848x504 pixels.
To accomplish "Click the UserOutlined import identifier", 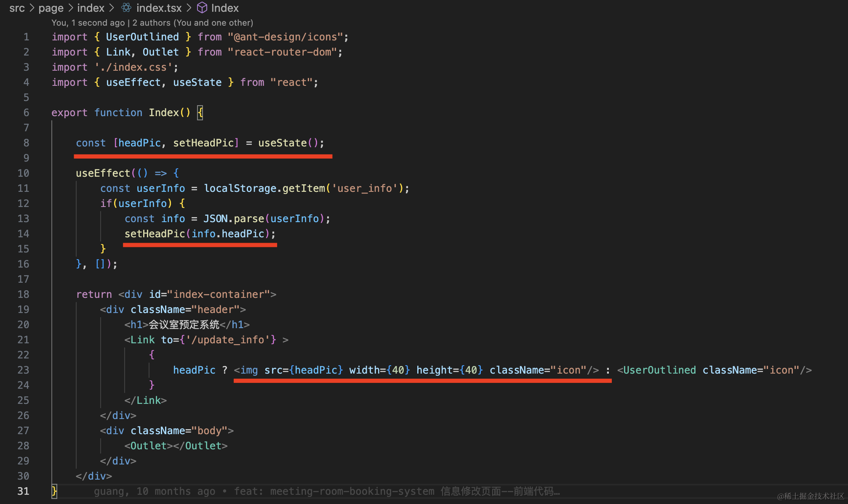I will (x=142, y=37).
